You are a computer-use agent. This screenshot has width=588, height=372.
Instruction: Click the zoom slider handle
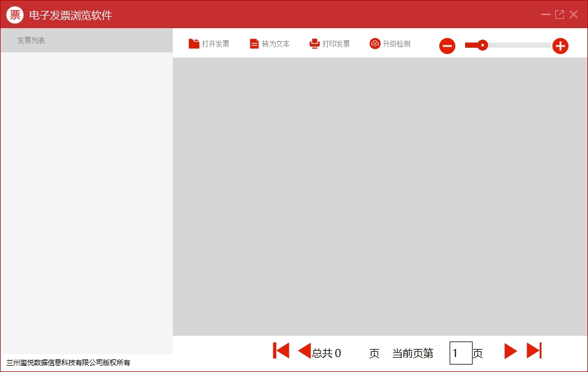482,45
